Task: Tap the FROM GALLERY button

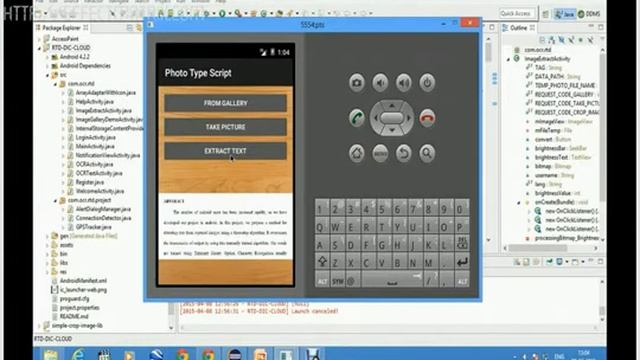Action: pos(225,103)
